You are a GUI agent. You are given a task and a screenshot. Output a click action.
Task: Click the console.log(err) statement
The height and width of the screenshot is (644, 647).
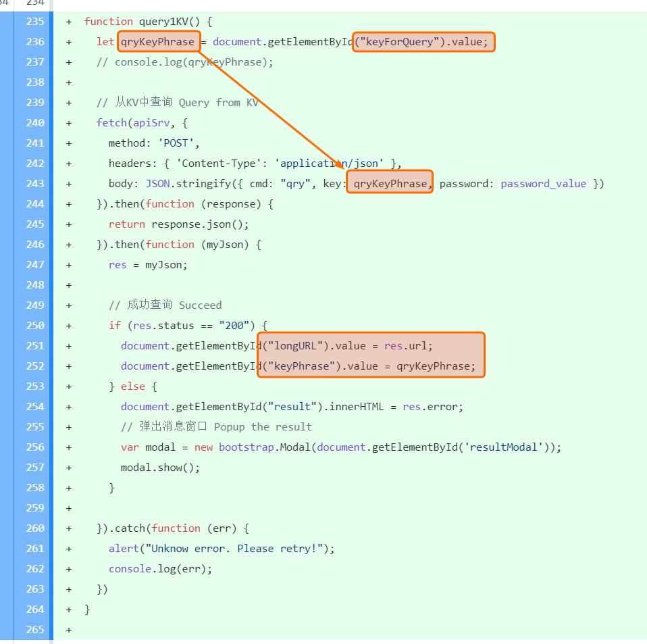click(x=160, y=569)
